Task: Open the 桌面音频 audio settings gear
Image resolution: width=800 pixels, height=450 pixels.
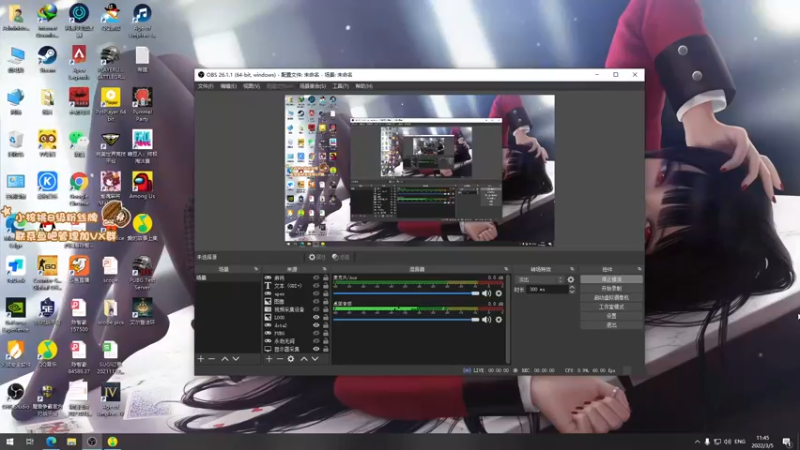Action: click(x=499, y=319)
